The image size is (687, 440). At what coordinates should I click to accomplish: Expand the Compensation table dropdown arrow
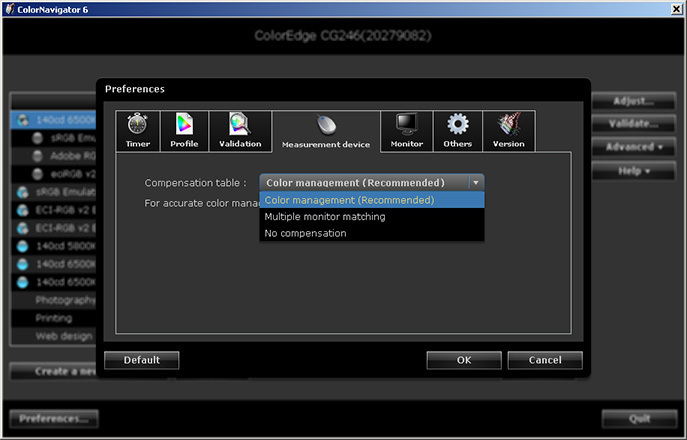[x=476, y=183]
